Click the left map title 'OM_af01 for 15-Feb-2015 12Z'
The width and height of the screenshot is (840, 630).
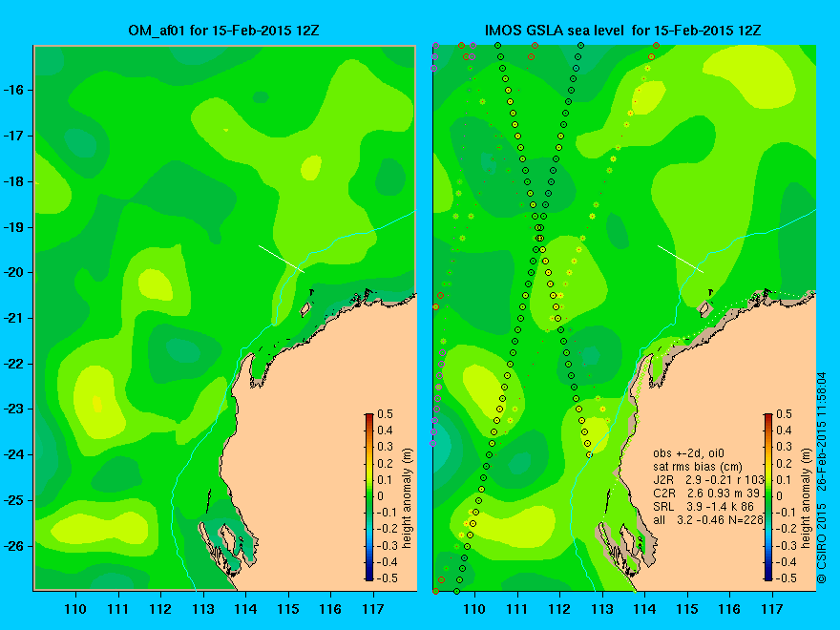(x=224, y=30)
